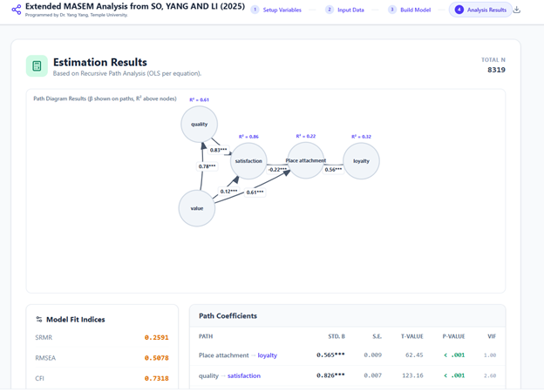Select the satisfaction node in diagram
Screen dimensions: 544x392
click(x=248, y=161)
